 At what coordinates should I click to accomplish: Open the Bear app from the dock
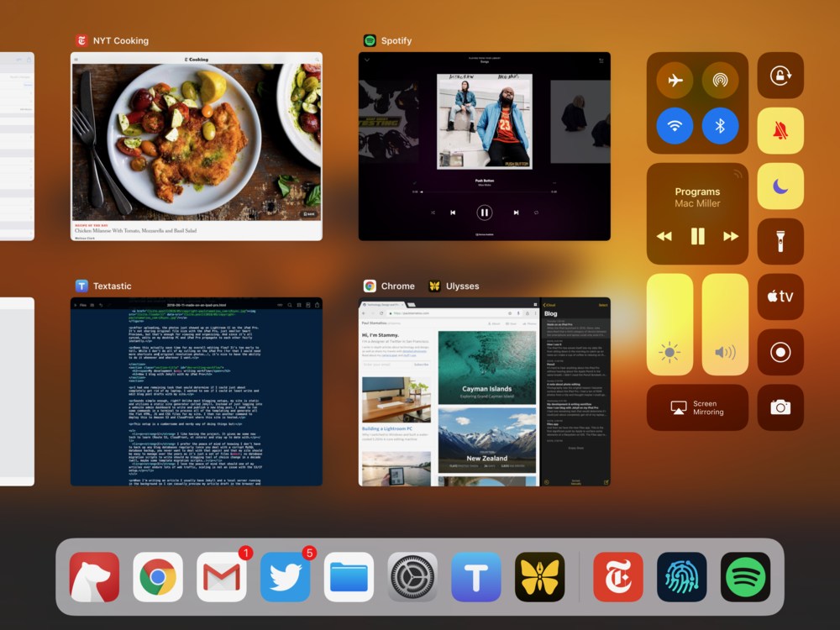94,577
